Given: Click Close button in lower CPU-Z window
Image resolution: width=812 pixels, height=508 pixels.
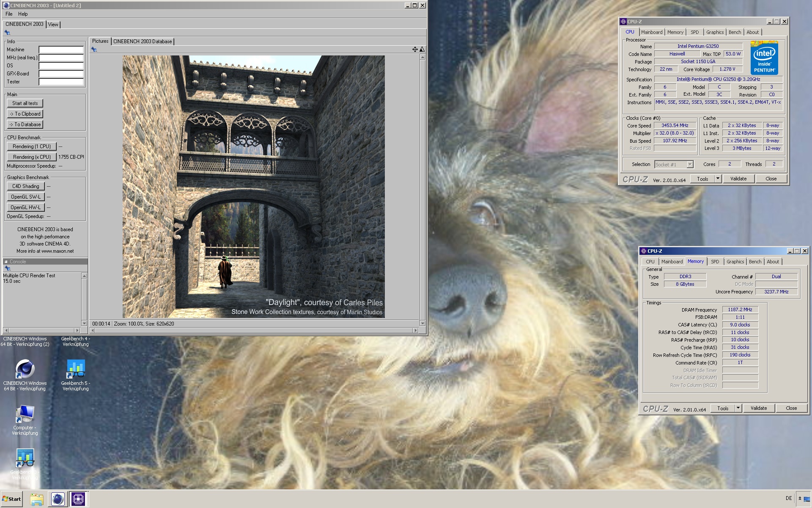Looking at the screenshot, I should (791, 409).
